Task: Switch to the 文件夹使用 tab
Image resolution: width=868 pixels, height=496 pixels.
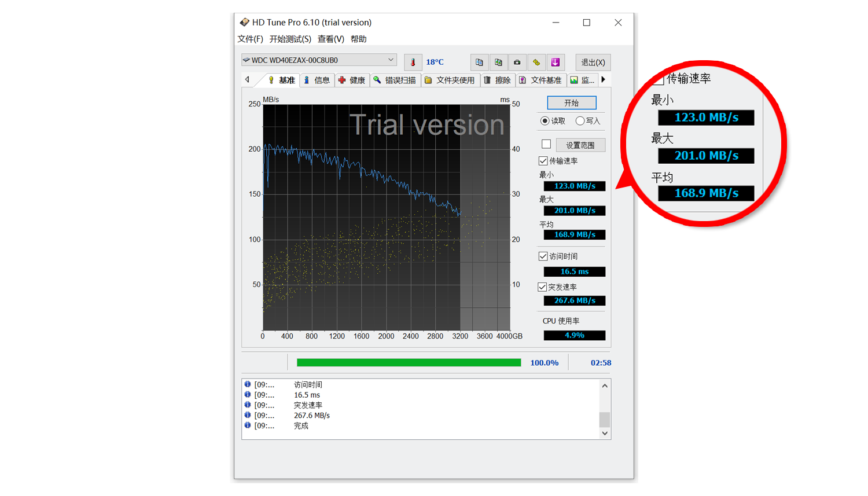Action: pyautogui.click(x=450, y=80)
